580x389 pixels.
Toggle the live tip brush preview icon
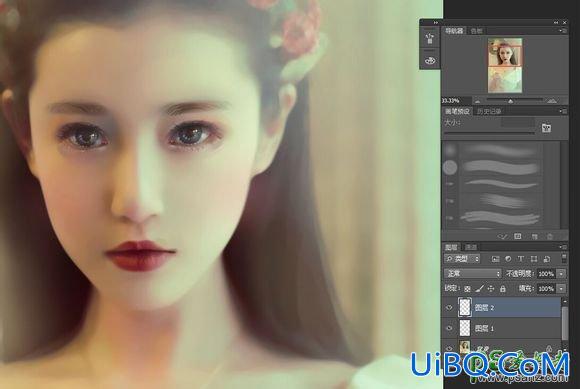[502, 236]
